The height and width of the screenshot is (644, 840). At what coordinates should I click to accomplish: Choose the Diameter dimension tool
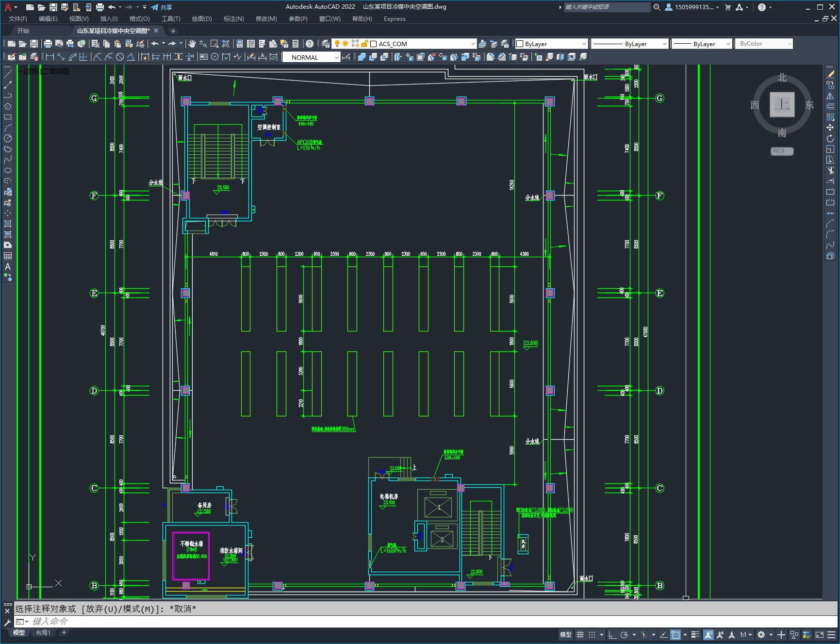pyautogui.click(x=120, y=57)
